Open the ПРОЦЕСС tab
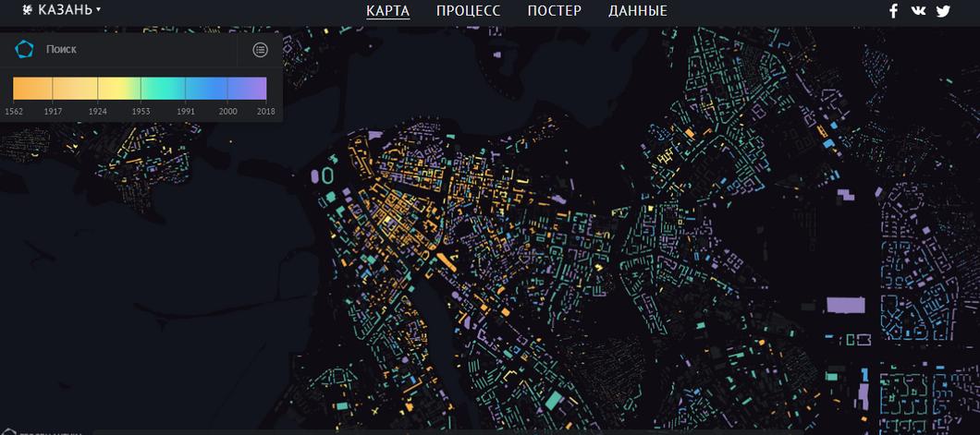This screenshot has height=435, width=980. pos(469,11)
